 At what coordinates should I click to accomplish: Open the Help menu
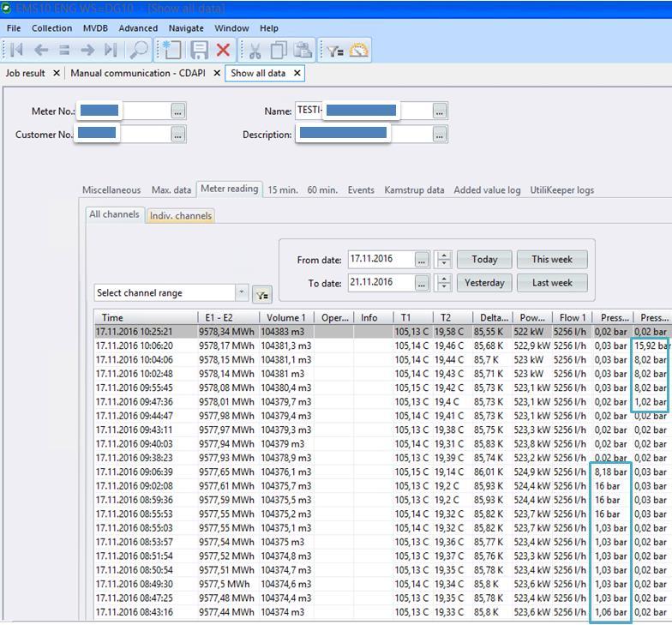click(269, 28)
